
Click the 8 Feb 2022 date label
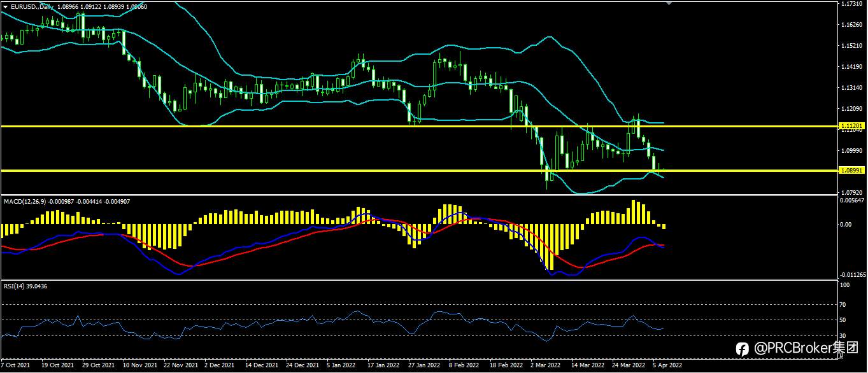[x=464, y=366]
